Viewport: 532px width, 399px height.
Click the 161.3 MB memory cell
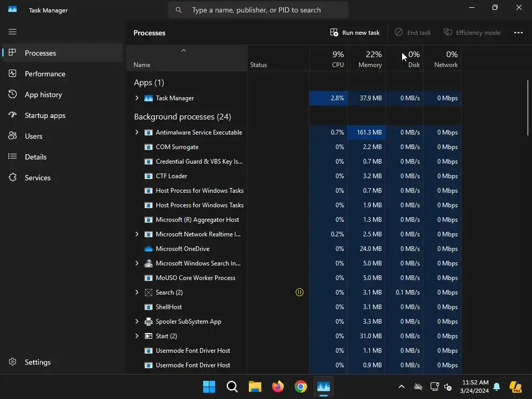pyautogui.click(x=366, y=132)
